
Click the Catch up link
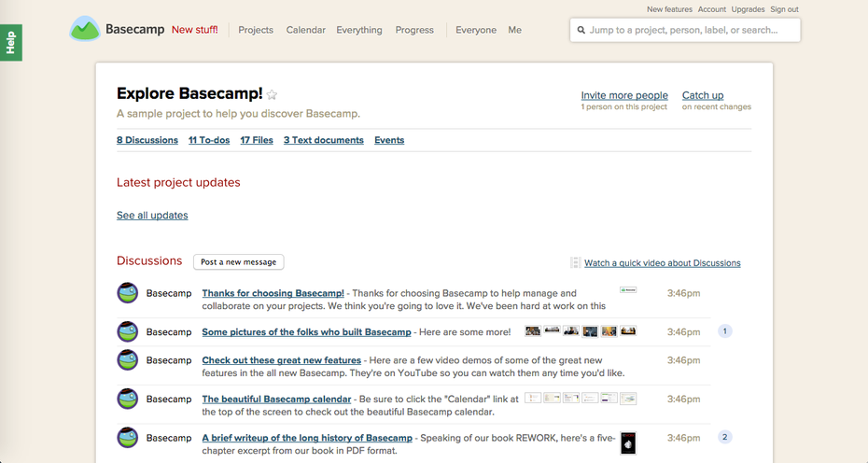click(x=703, y=95)
